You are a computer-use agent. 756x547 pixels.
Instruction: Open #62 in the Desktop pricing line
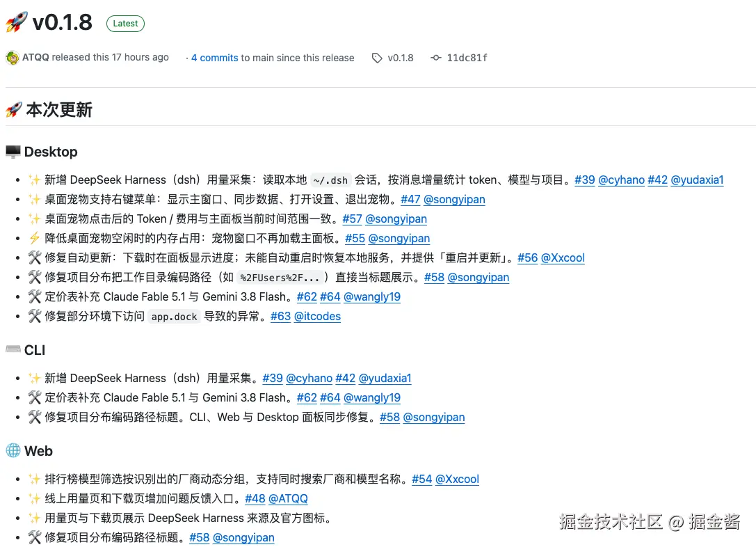point(307,296)
